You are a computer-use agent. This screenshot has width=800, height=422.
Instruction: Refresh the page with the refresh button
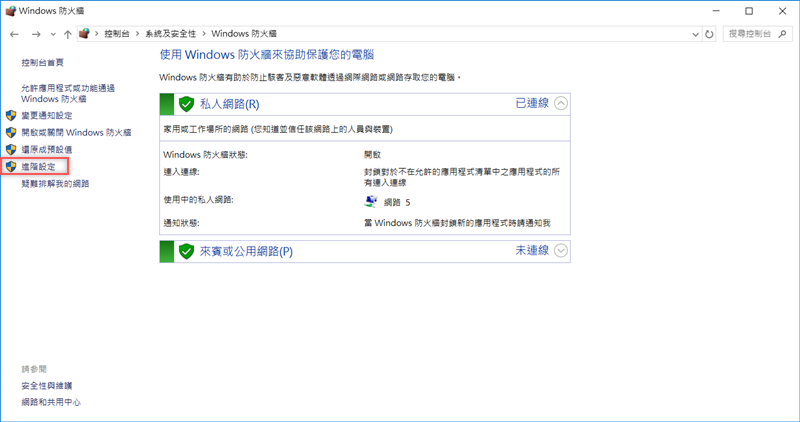[x=709, y=34]
